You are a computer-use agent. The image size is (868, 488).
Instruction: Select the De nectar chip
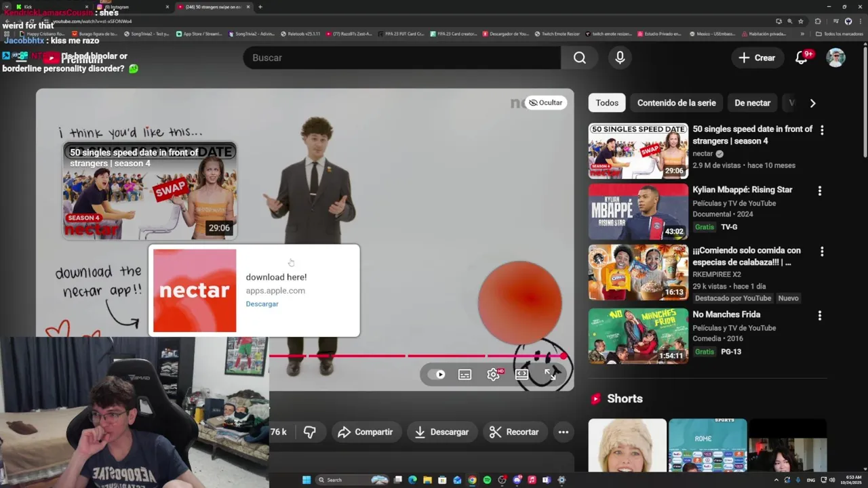point(752,103)
